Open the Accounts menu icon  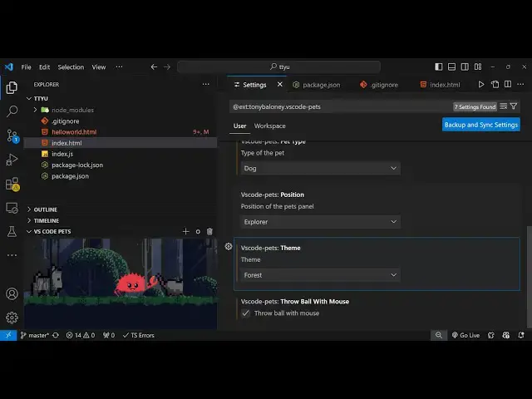[x=12, y=293]
